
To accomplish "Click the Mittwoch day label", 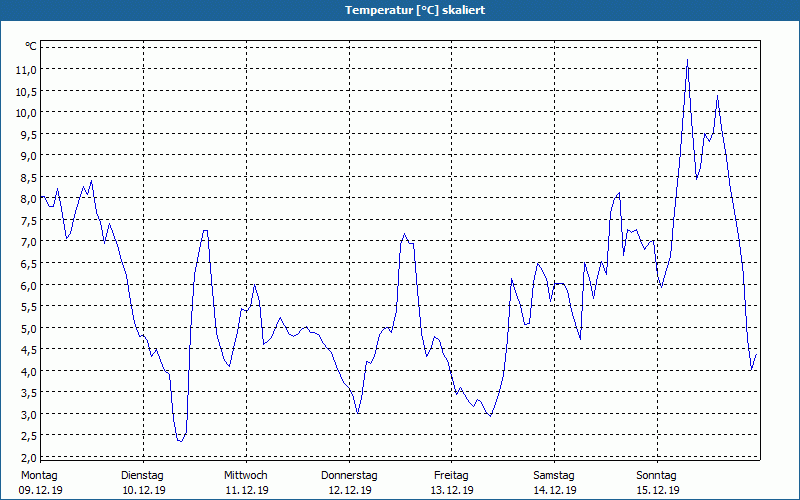I will [246, 475].
